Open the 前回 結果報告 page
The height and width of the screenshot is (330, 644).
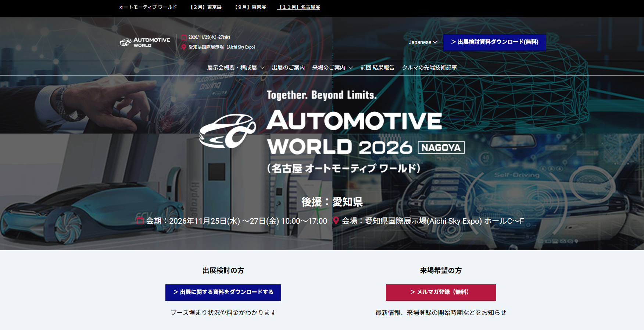point(377,68)
